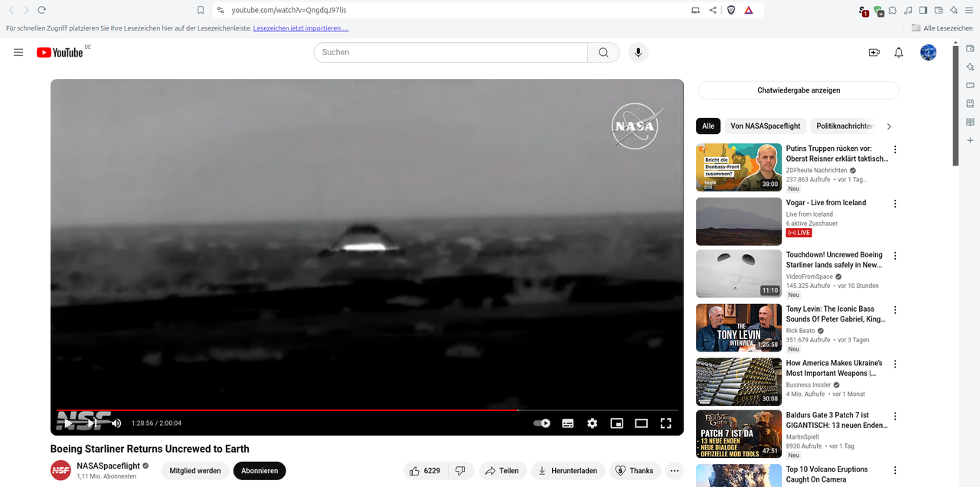Go to the YouTube home logo

60,52
